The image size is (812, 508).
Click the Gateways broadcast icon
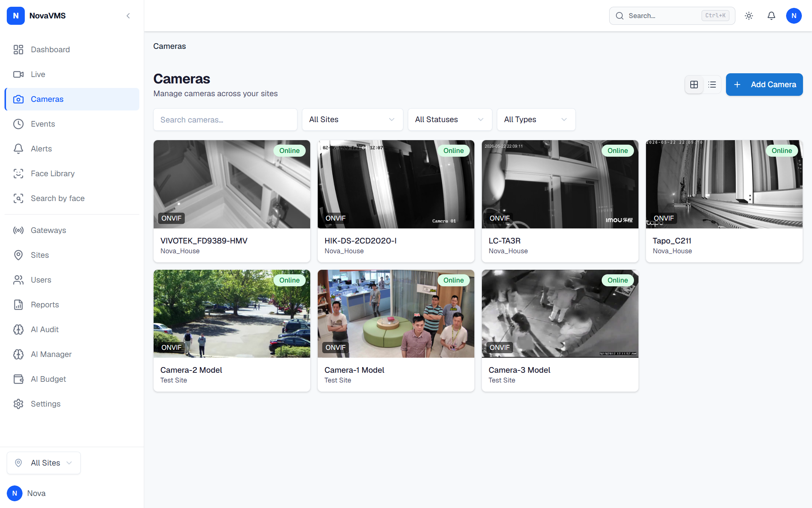[18, 230]
